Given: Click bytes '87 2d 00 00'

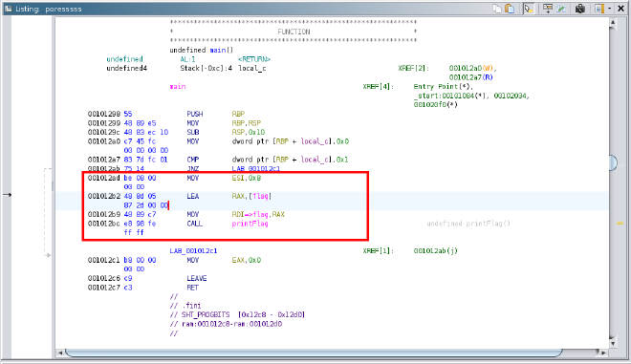Looking at the screenshot, I should coord(146,205).
